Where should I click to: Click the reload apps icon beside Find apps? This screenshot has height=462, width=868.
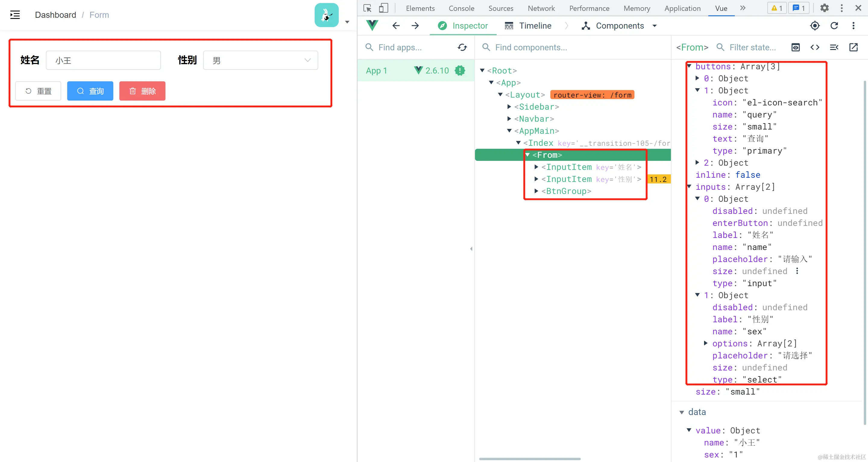click(x=462, y=48)
